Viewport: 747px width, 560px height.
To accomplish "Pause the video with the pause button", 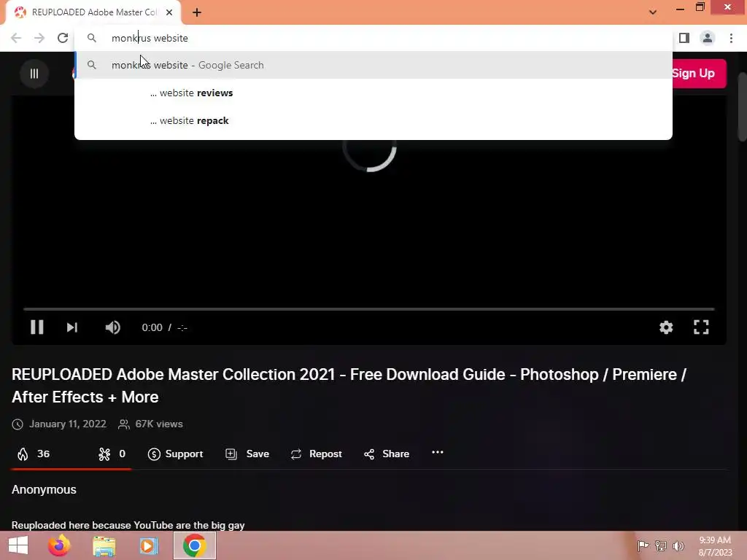I will click(36, 327).
